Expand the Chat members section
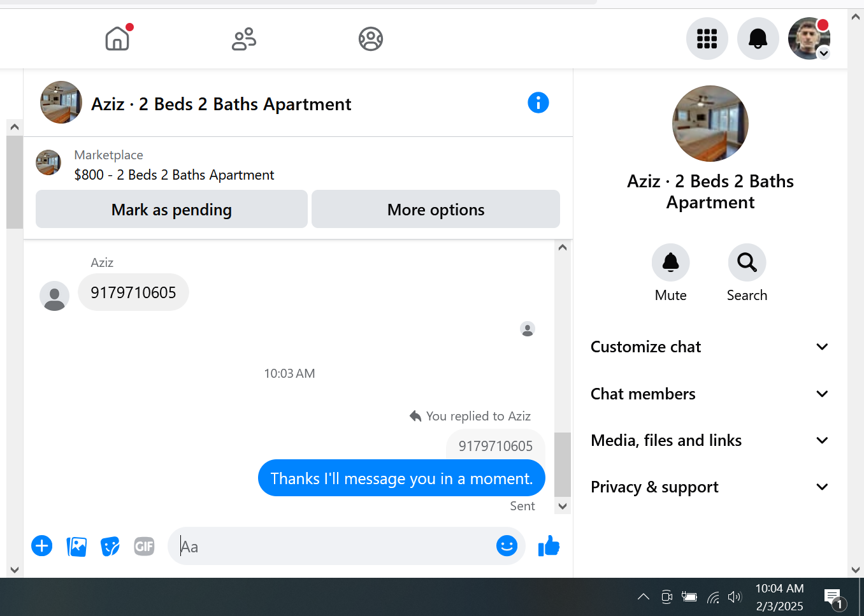 pyautogui.click(x=710, y=394)
